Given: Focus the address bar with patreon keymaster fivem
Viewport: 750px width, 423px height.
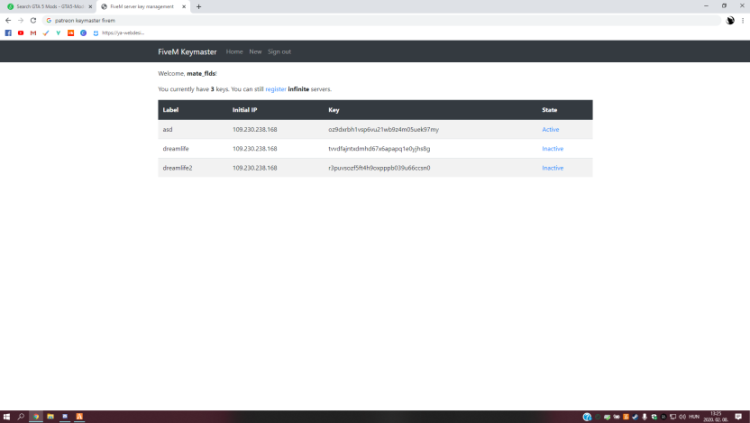Looking at the screenshot, I should click(x=382, y=21).
